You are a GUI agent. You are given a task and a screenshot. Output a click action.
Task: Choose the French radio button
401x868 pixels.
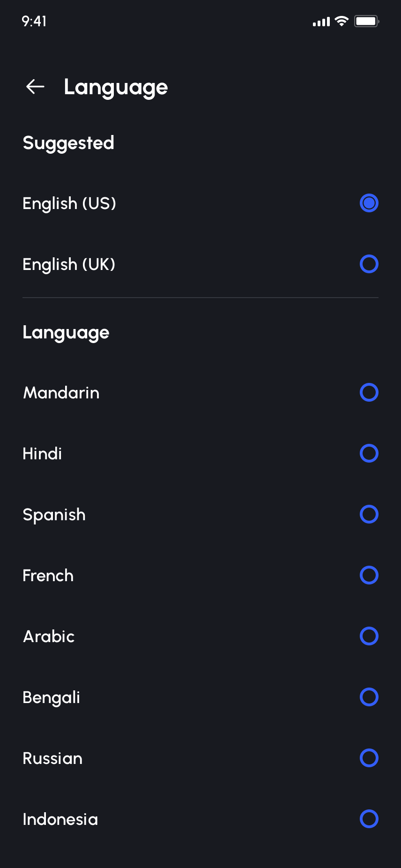point(369,576)
